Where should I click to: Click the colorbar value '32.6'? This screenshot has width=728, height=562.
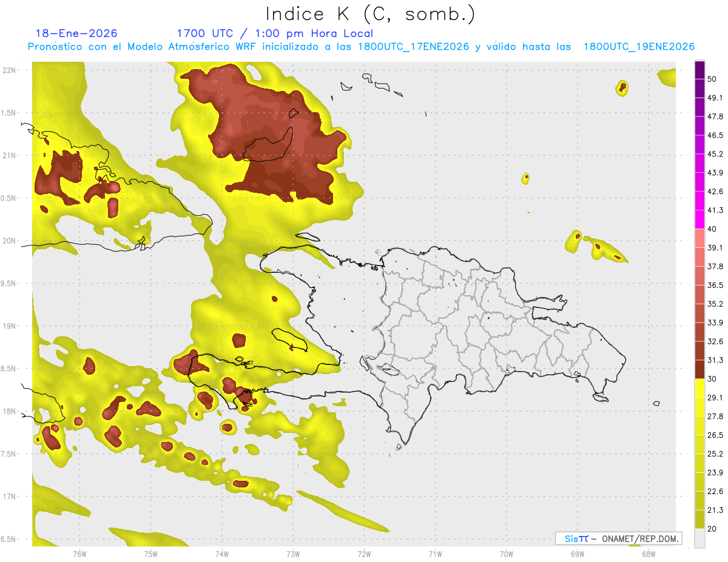715,341
